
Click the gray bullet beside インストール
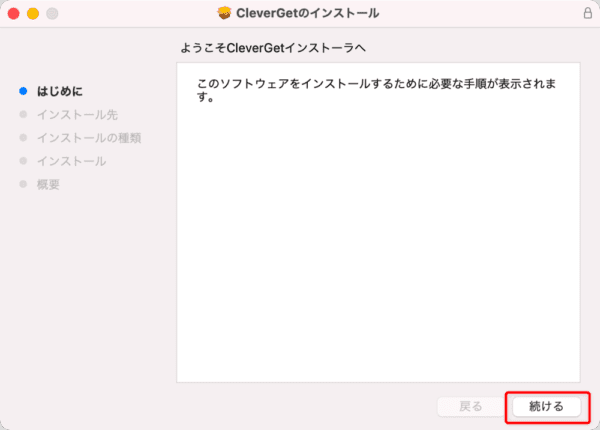point(23,161)
